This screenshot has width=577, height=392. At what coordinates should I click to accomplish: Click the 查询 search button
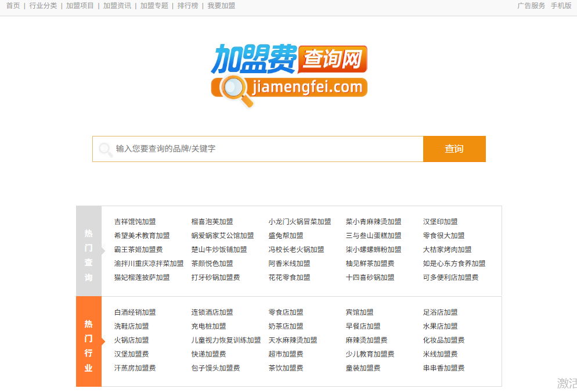(x=455, y=149)
